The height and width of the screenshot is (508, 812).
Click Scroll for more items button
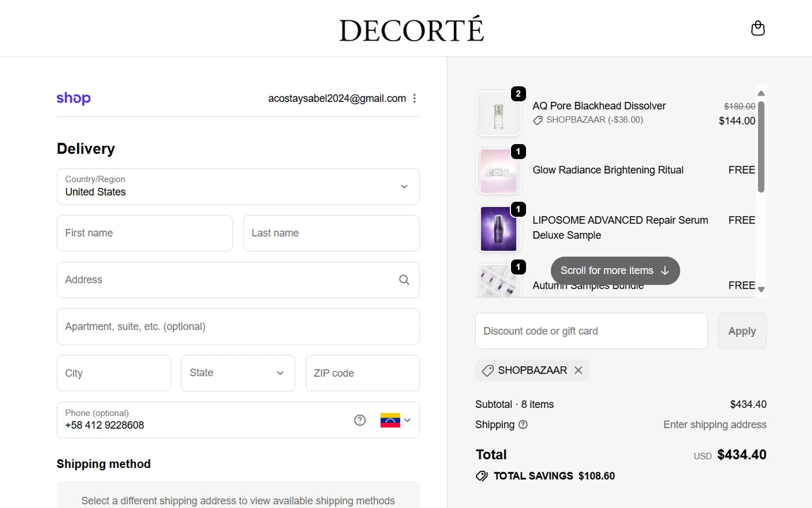(x=615, y=270)
